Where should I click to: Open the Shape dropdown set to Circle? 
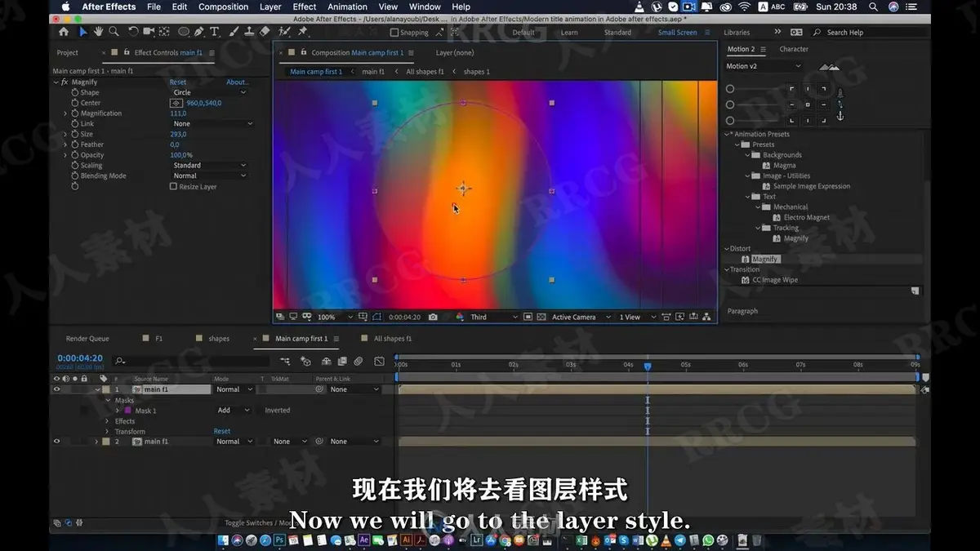tap(208, 92)
